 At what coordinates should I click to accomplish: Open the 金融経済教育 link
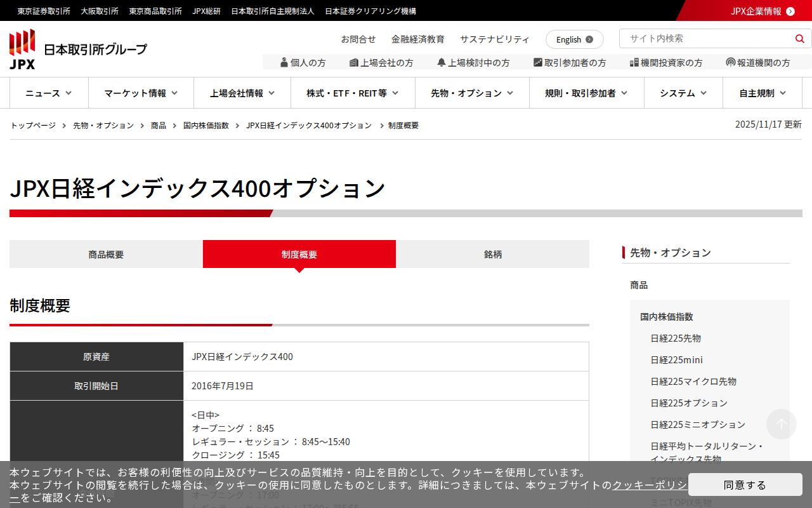[x=418, y=39]
